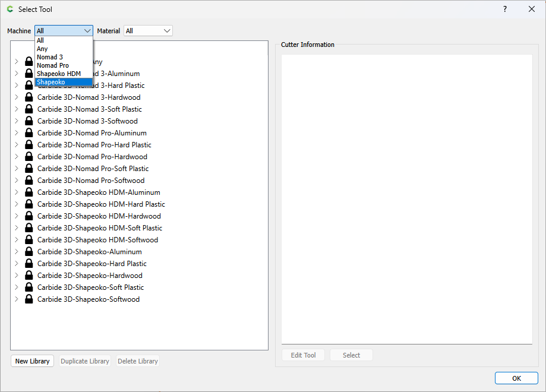Image resolution: width=546 pixels, height=392 pixels.
Task: Click lock icon next to Shapeoko HDM-Softwood
Action: pyautogui.click(x=29, y=240)
